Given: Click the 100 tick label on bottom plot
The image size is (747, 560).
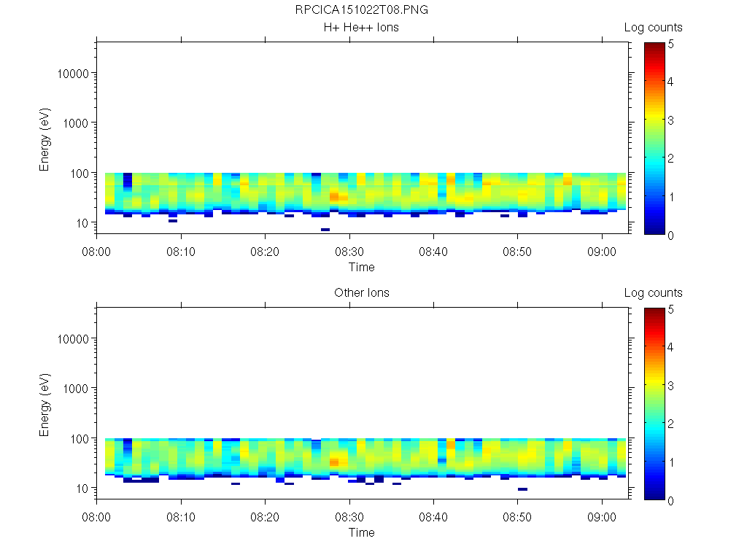Looking at the screenshot, I should (79, 438).
